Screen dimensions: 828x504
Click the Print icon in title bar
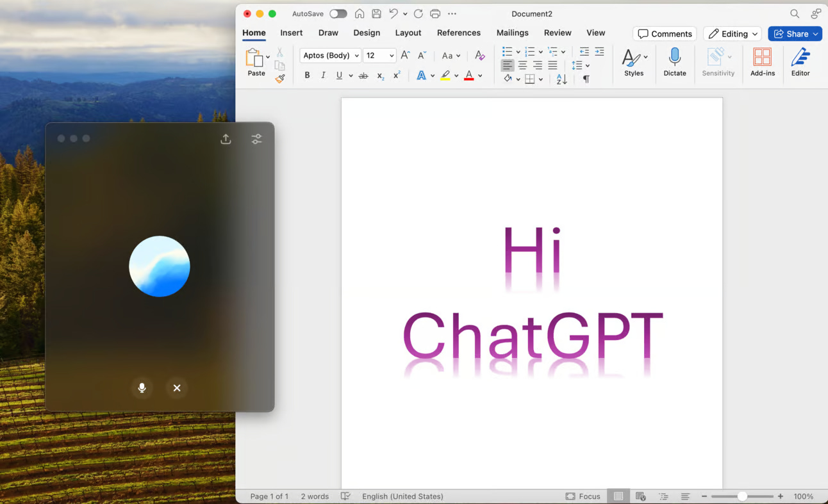[435, 13]
